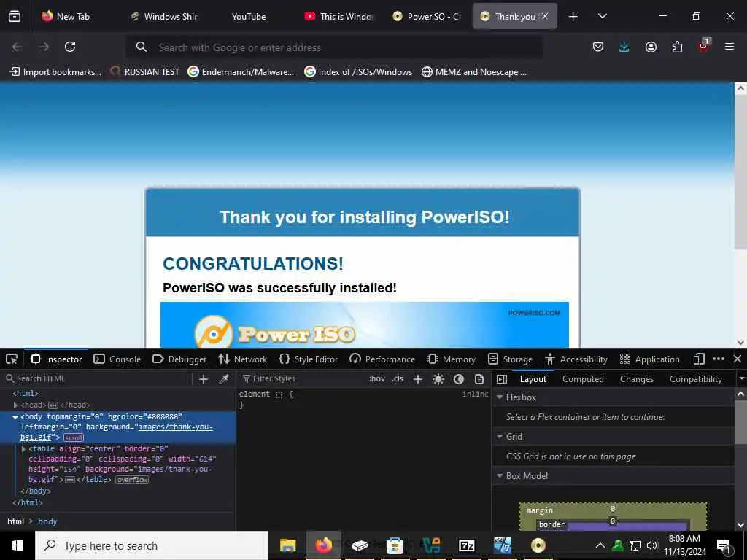
Task: Select html in the breadcrumb
Action: point(16,521)
